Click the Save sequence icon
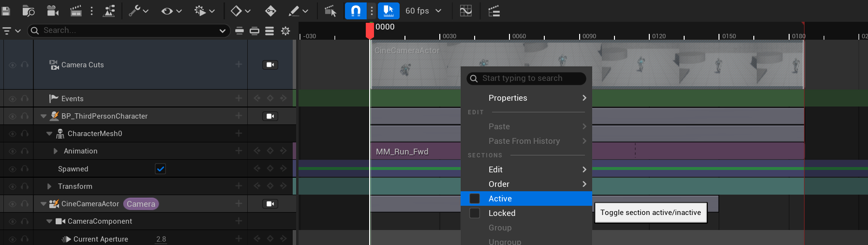The image size is (868, 245). coord(6,11)
